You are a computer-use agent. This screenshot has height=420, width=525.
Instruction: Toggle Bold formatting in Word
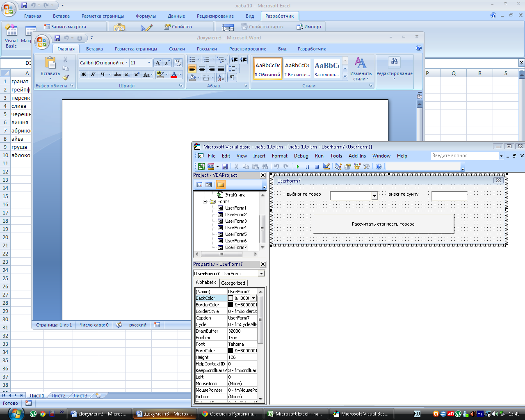(x=84, y=75)
